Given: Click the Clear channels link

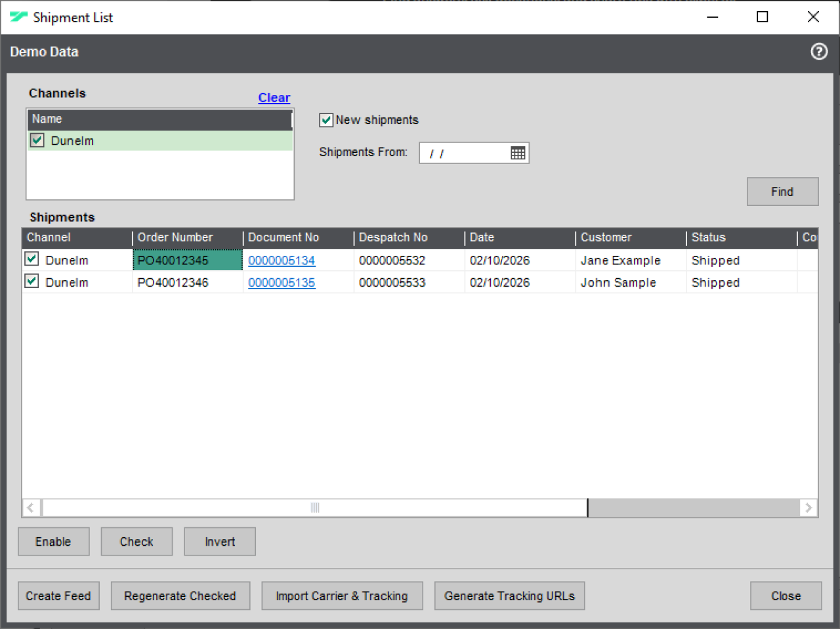Looking at the screenshot, I should tap(274, 98).
